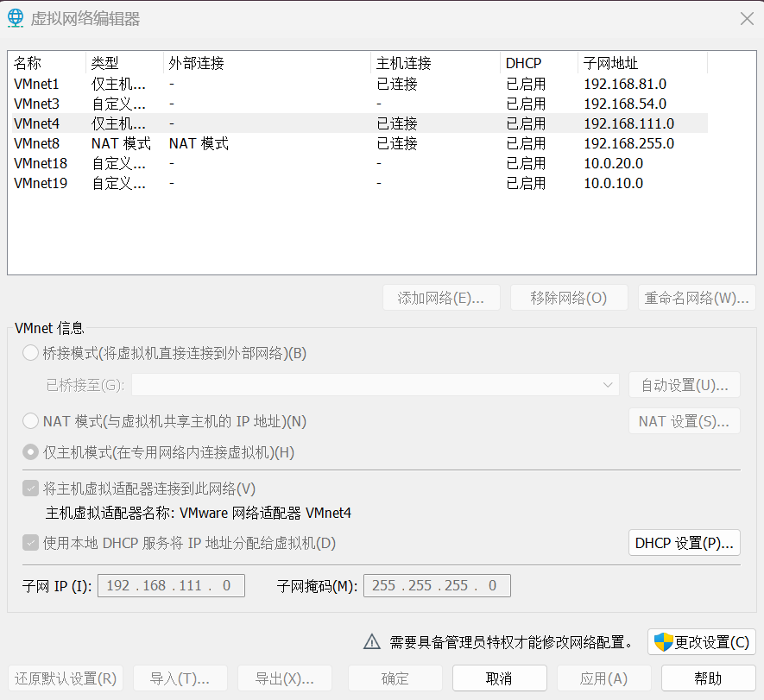The height and width of the screenshot is (700, 764).
Task: Click the 类型 column header
Action: pyautogui.click(x=124, y=63)
